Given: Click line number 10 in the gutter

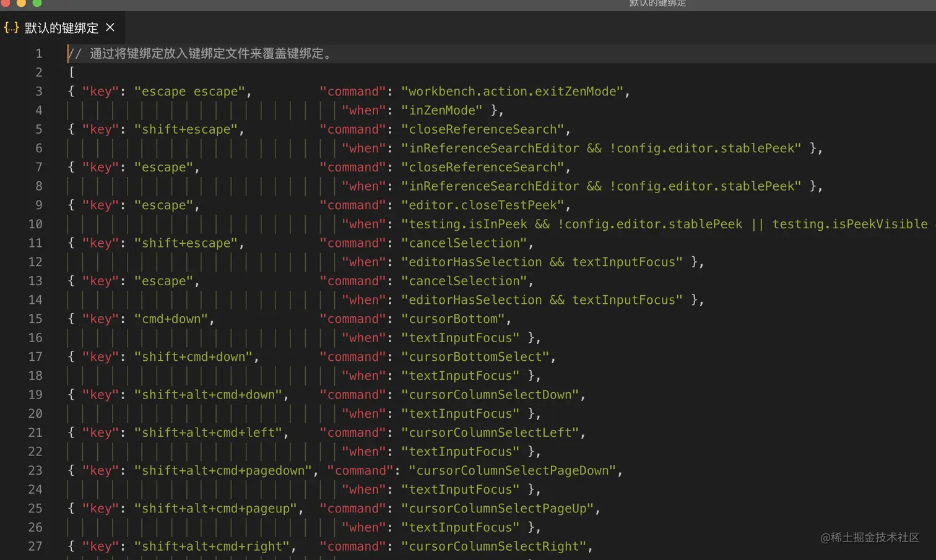Looking at the screenshot, I should (35, 224).
